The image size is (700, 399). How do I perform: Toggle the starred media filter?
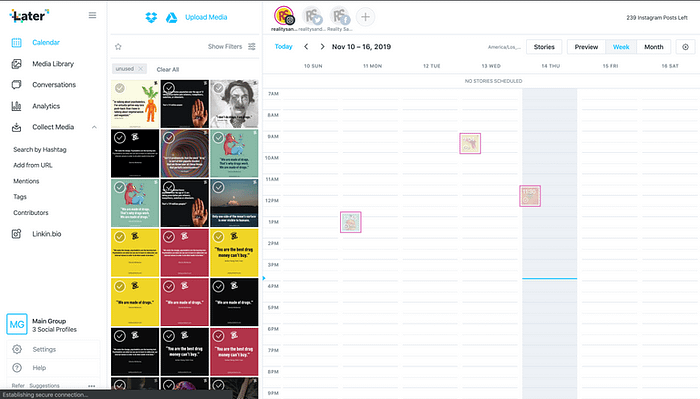tap(118, 46)
